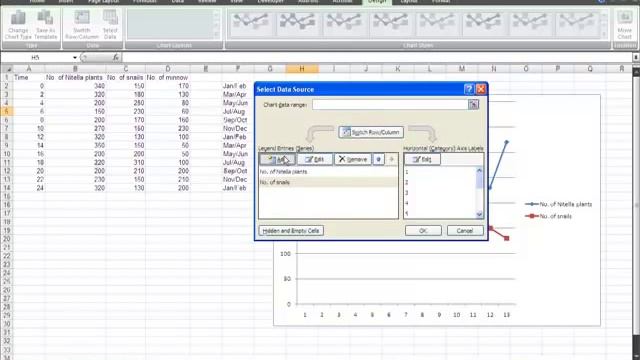
Task: Click 'Sep/Oct' cell in row 12
Action: 238,171
